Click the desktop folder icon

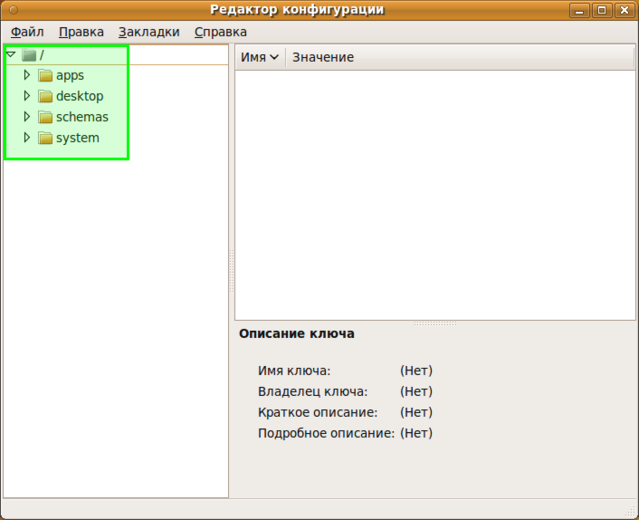[x=45, y=97]
